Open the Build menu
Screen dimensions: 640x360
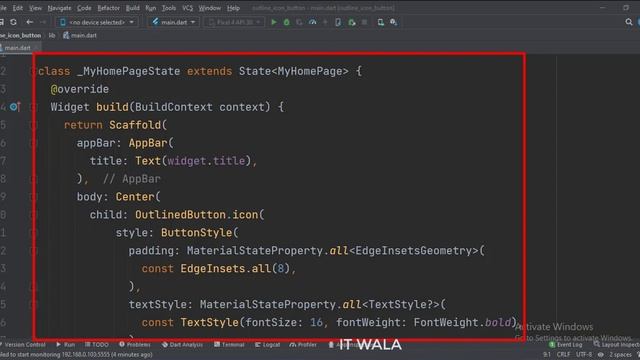point(132,8)
